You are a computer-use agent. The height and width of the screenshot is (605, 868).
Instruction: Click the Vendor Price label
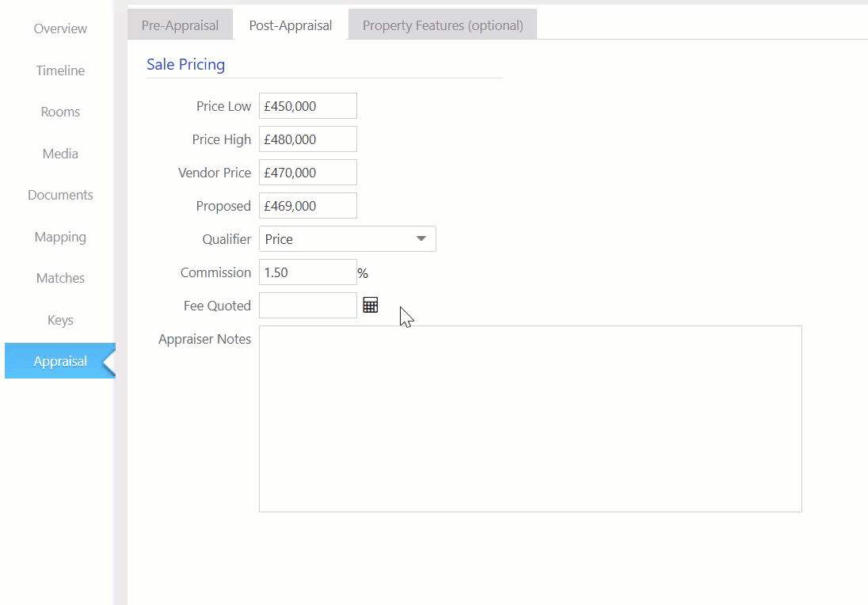[215, 173]
